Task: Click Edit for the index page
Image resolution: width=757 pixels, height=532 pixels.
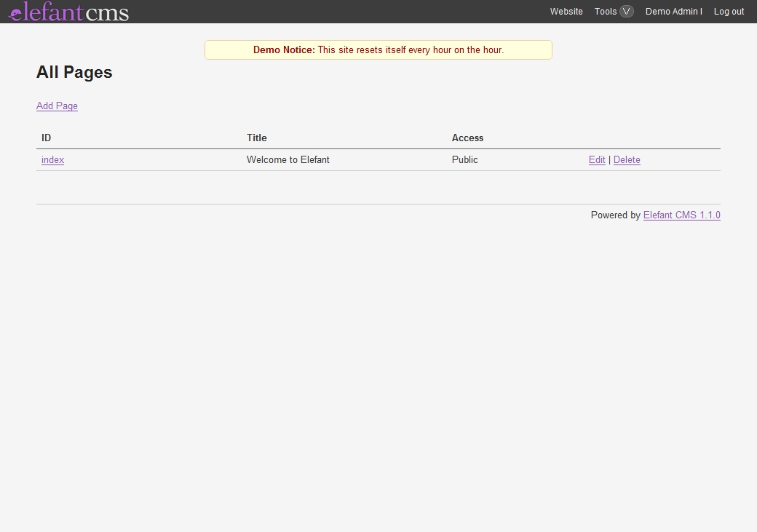Action: click(597, 159)
